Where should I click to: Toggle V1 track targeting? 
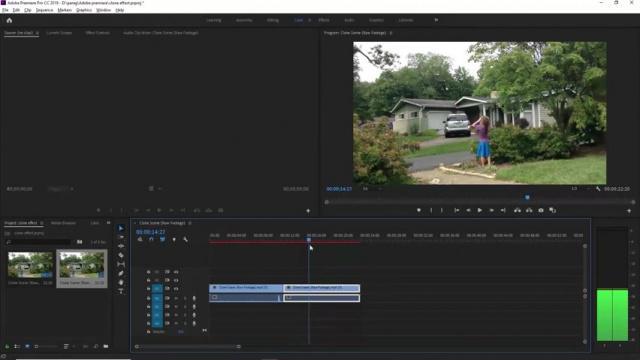pyautogui.click(x=157, y=289)
